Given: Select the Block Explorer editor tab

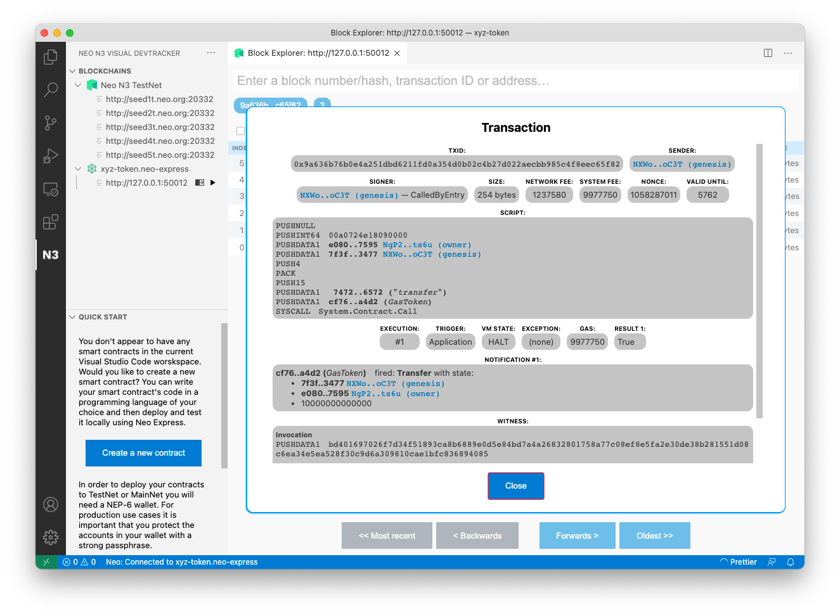Looking at the screenshot, I should [x=317, y=53].
